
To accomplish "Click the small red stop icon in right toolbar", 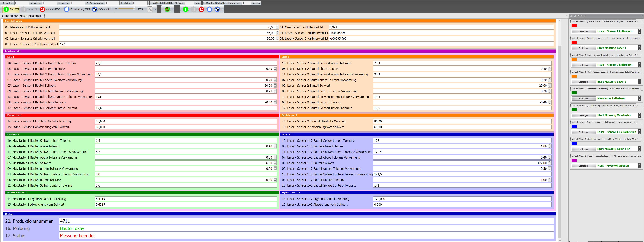I will (201, 10).
